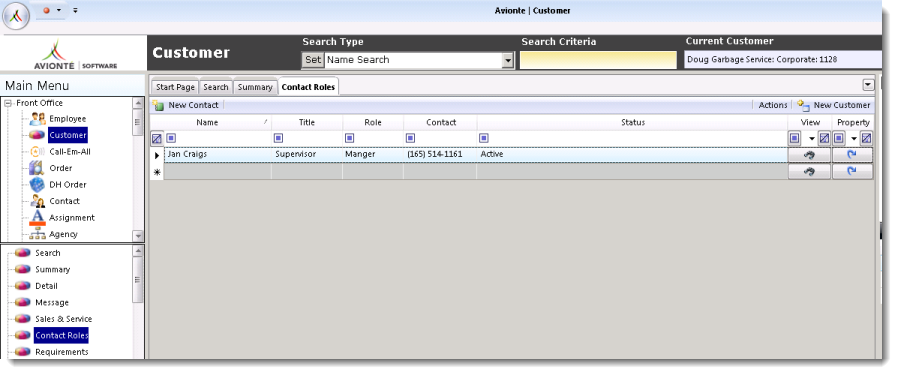Click the New Customer star icon
This screenshot has height=374, width=897.
coord(804,105)
